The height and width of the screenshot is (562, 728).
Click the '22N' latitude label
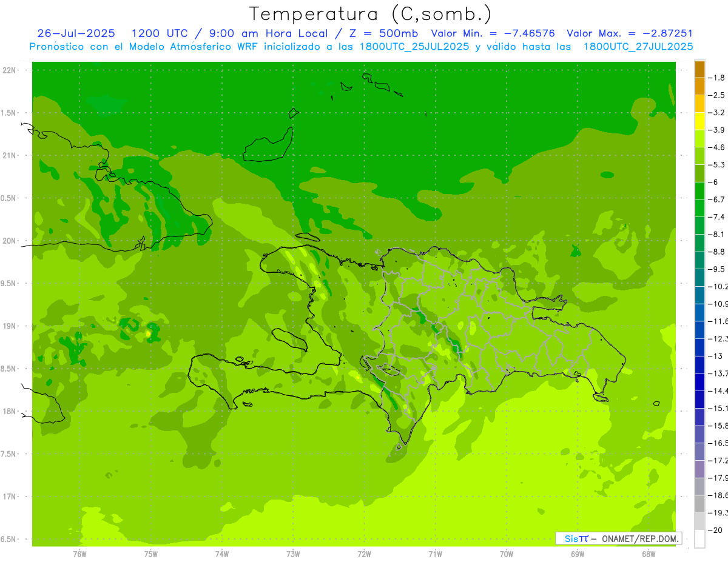9,70
